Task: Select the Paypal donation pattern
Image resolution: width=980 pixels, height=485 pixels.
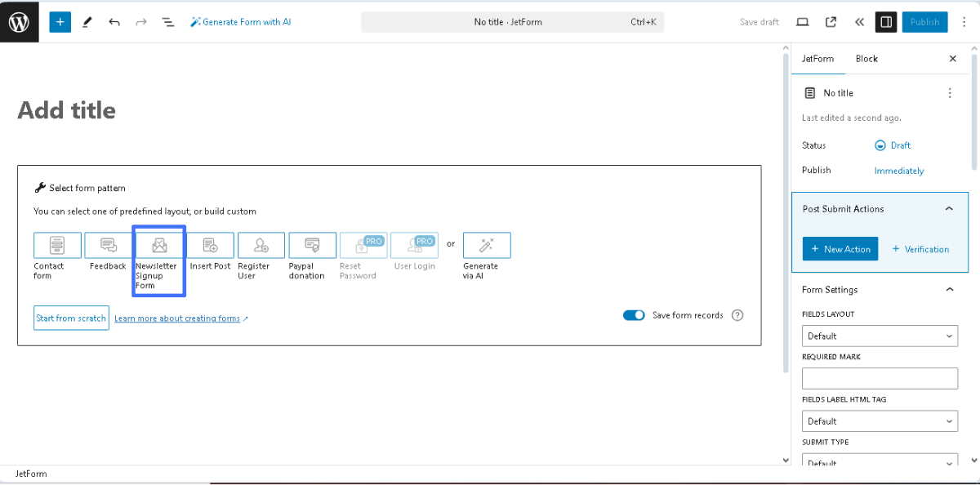Action: 312,245
